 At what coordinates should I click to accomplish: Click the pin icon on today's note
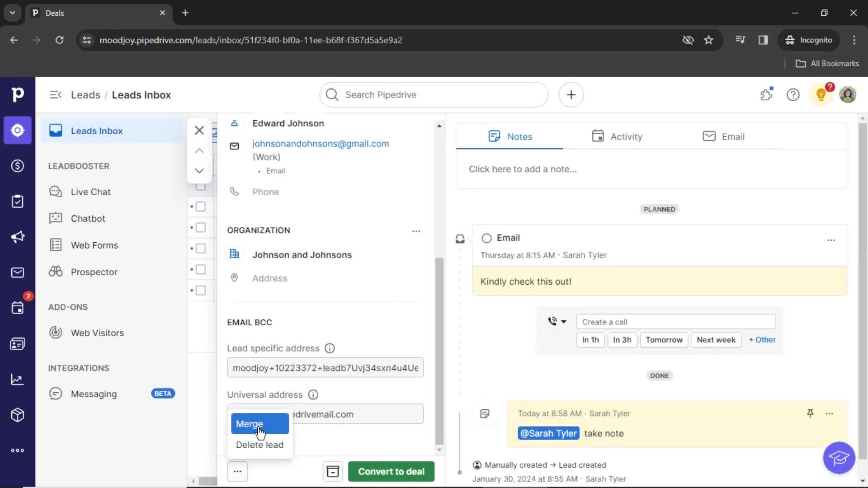[x=810, y=413]
